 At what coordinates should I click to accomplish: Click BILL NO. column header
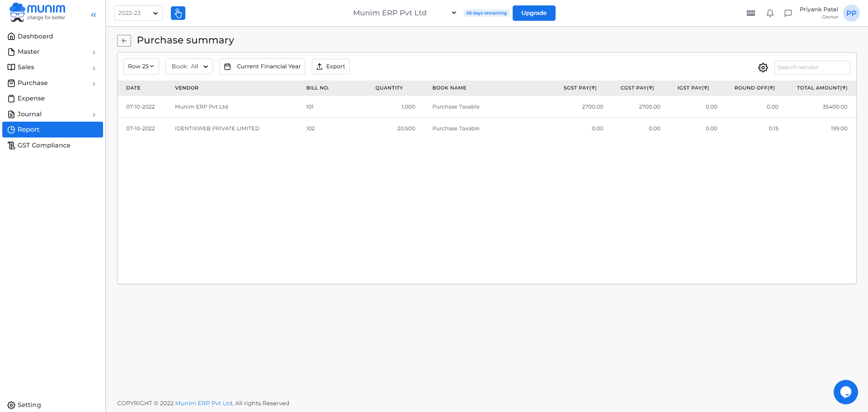click(318, 88)
